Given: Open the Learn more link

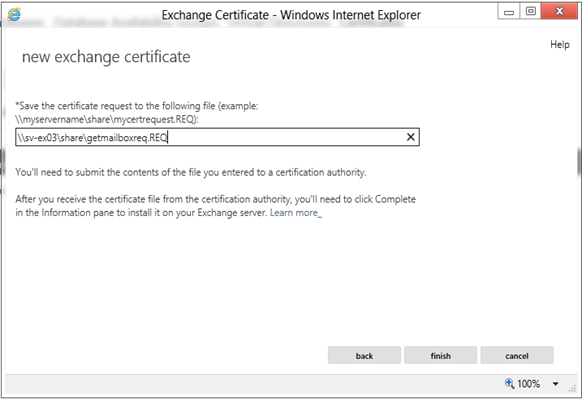Looking at the screenshot, I should pos(295,213).
